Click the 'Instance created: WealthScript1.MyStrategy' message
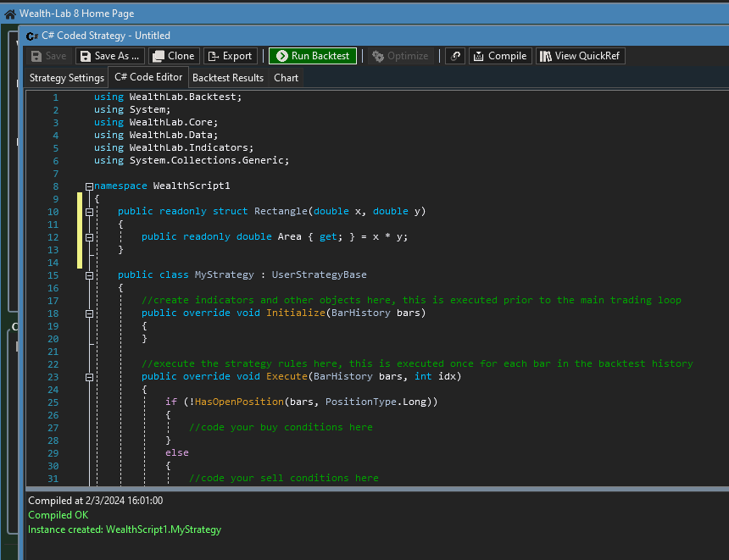This screenshot has width=729, height=560. click(125, 530)
